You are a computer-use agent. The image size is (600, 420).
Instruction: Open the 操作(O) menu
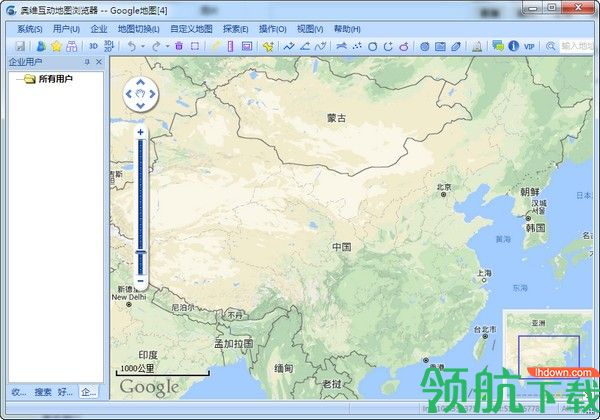272,29
